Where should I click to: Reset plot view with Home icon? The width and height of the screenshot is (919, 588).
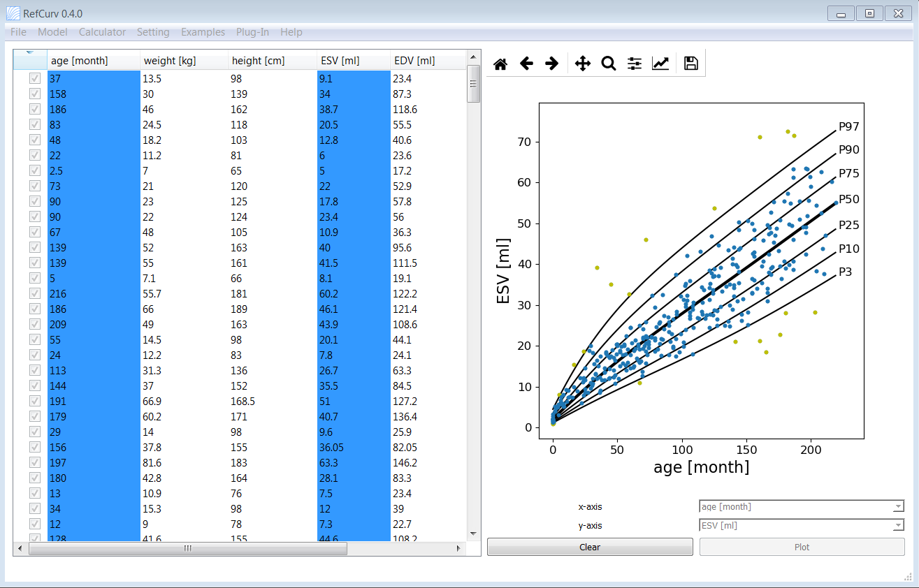(500, 64)
